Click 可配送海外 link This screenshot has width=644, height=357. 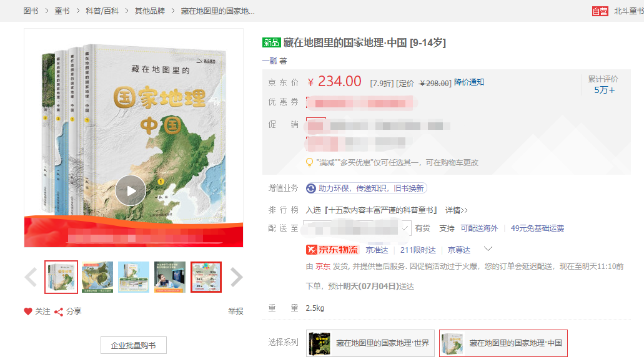pyautogui.click(x=479, y=228)
